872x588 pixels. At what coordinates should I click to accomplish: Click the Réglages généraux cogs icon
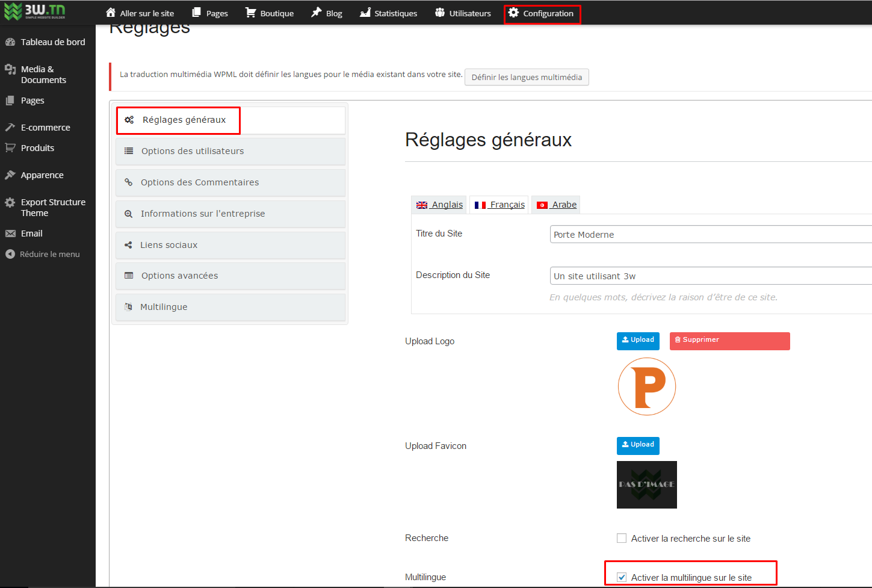click(x=129, y=120)
